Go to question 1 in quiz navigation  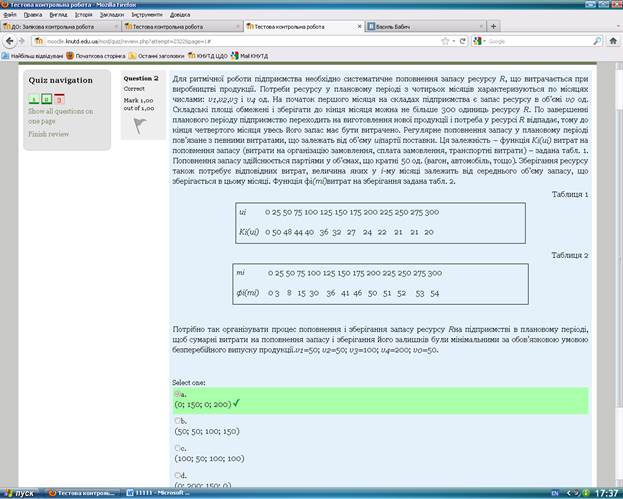click(x=34, y=99)
